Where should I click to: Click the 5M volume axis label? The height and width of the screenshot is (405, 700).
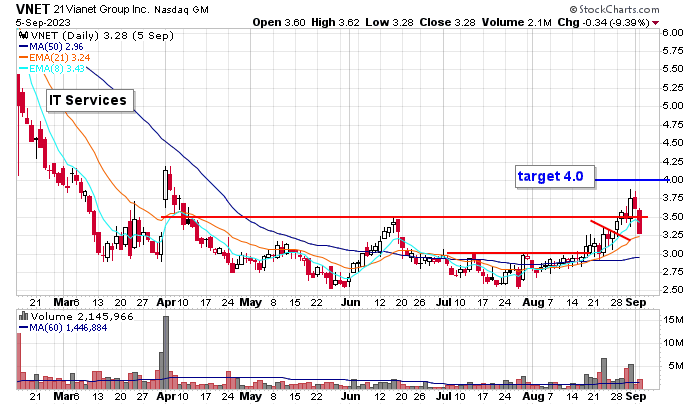(676, 366)
